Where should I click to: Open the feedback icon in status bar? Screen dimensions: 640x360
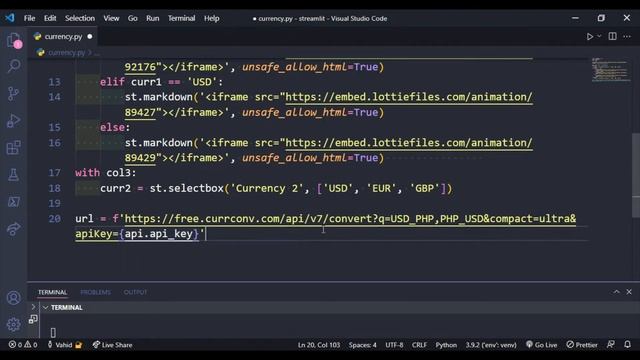click(611, 345)
